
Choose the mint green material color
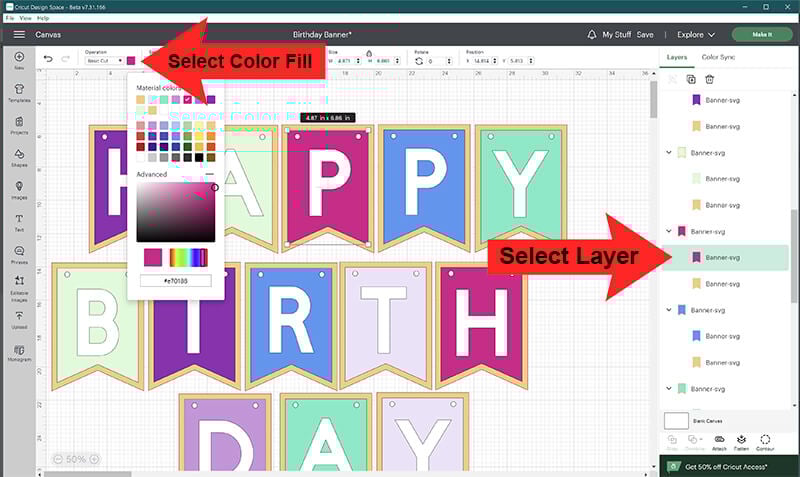pyautogui.click(x=164, y=99)
